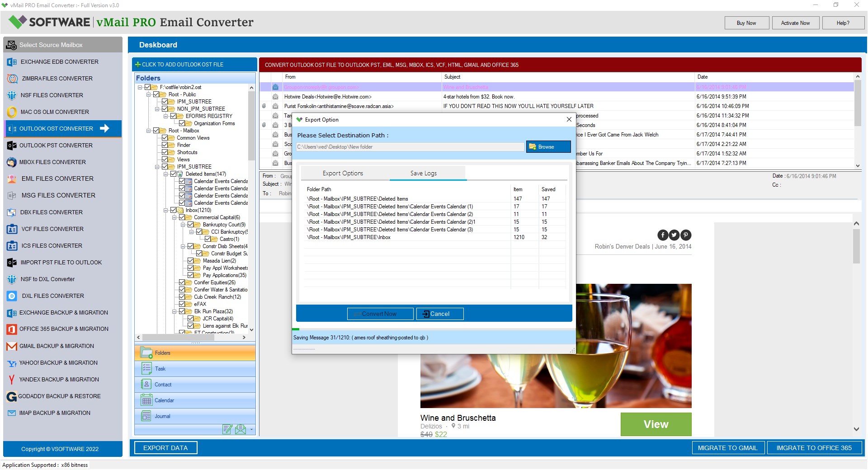The height and width of the screenshot is (470, 868).
Task: Click Cancel in the Export Option dialog
Action: (440, 314)
